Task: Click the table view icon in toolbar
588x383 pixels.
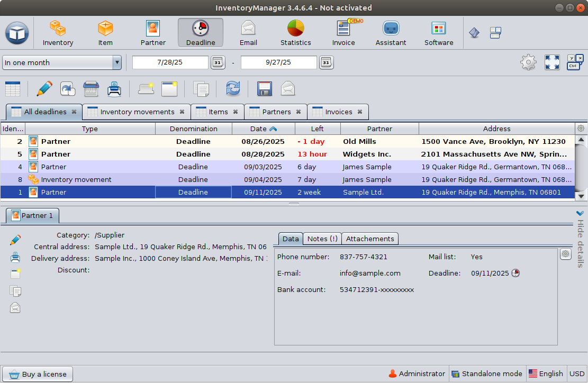Action: coord(13,89)
